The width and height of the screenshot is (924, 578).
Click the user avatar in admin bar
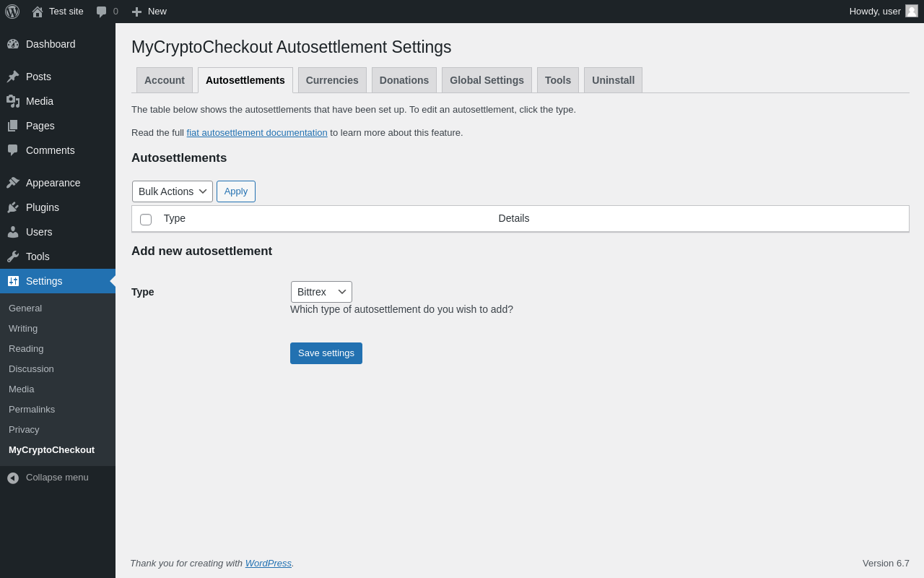(912, 11)
